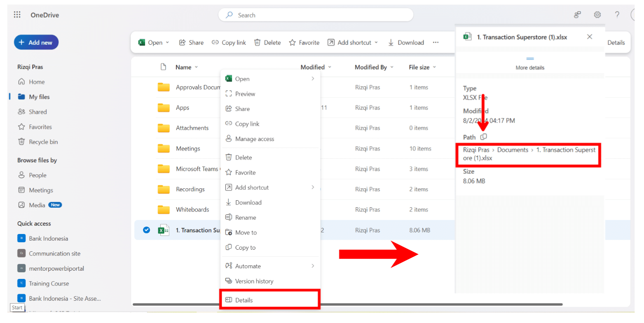This screenshot has width=644, height=323.
Task: Open the Automate submenu in context menu
Action: tap(270, 266)
